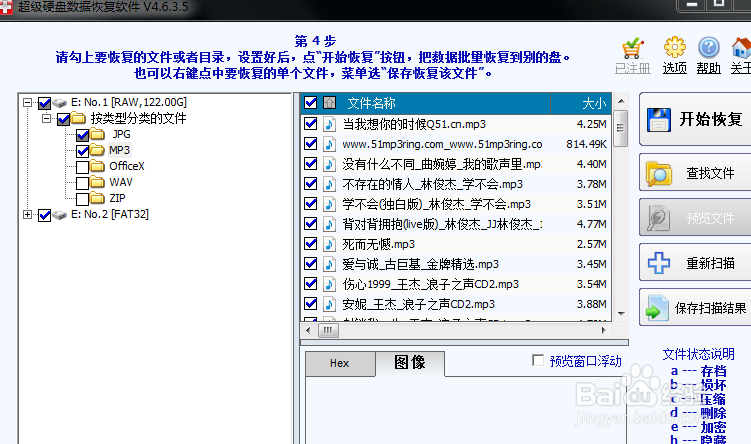Click the 选项 link
Screen dimensions: 751x444
coord(674,68)
